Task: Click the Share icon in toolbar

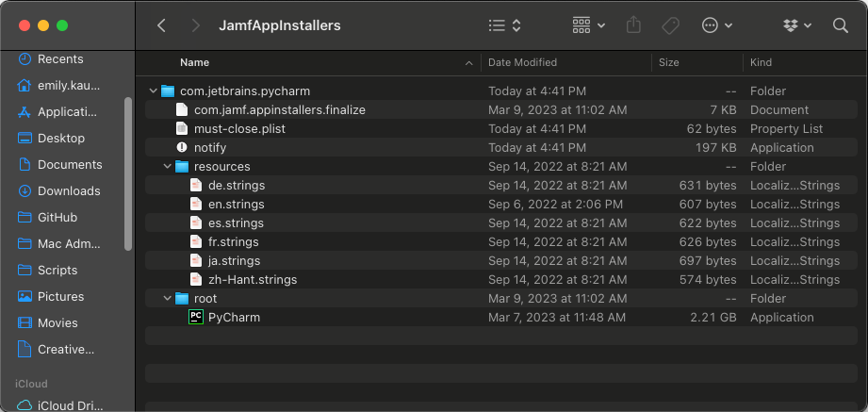Action: 633,25
